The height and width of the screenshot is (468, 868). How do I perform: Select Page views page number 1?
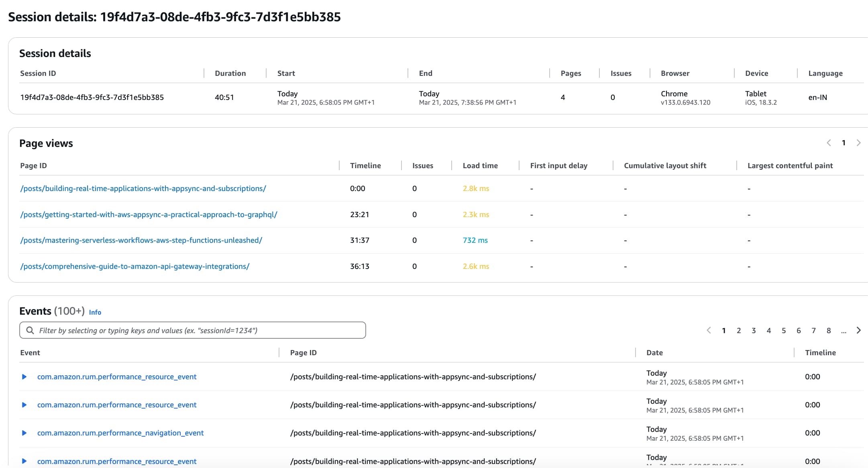[844, 143]
